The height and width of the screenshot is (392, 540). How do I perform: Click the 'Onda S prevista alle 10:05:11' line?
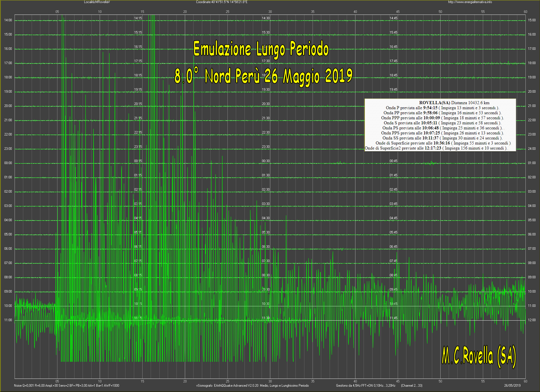[x=442, y=123]
